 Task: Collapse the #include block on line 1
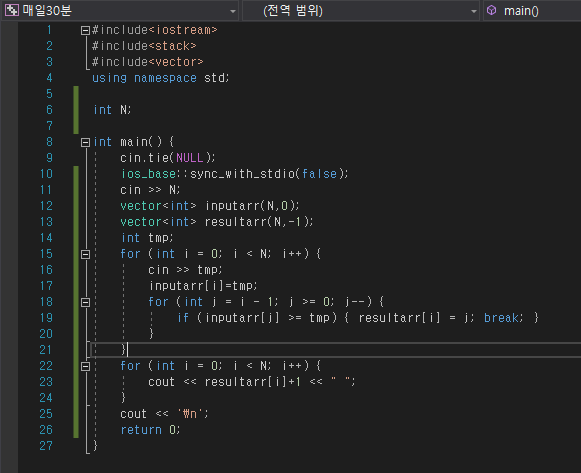point(85,30)
